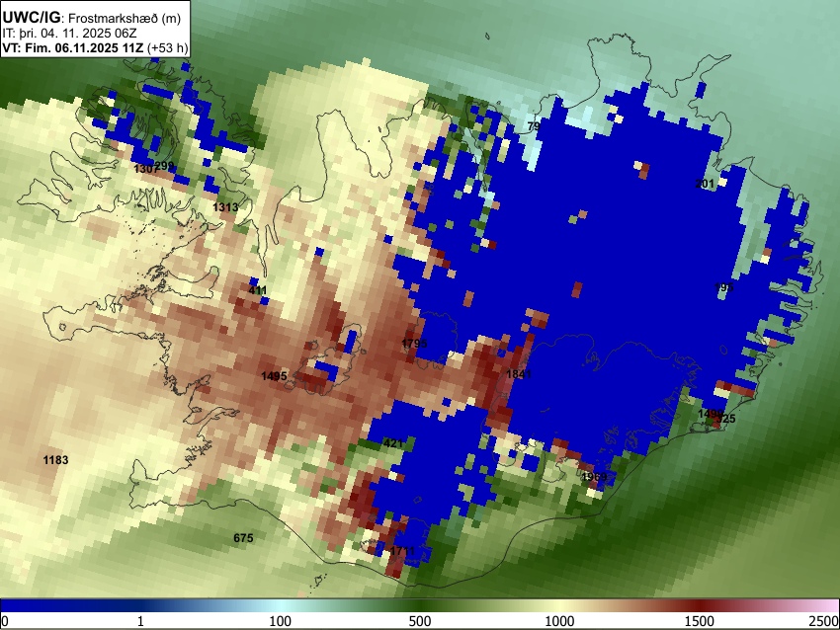The height and width of the screenshot is (630, 840).
Task: Click the color scale tick label "1"
Action: pyautogui.click(x=140, y=621)
